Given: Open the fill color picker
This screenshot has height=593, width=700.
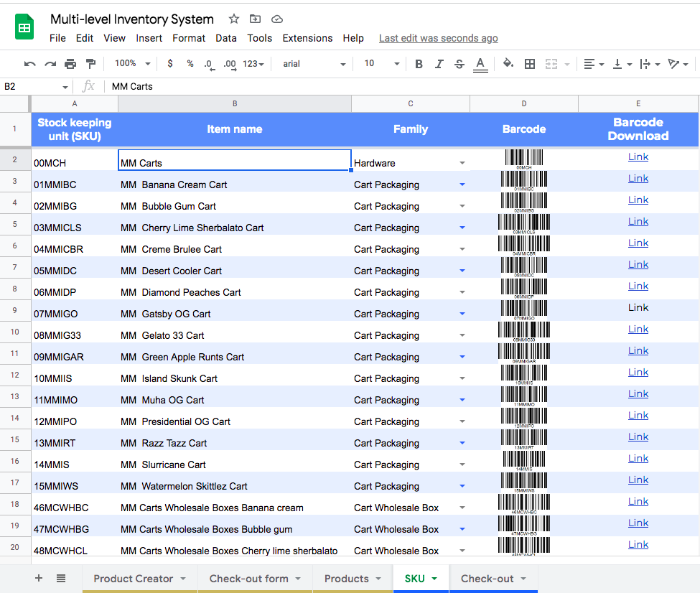Looking at the screenshot, I should pyautogui.click(x=508, y=64).
